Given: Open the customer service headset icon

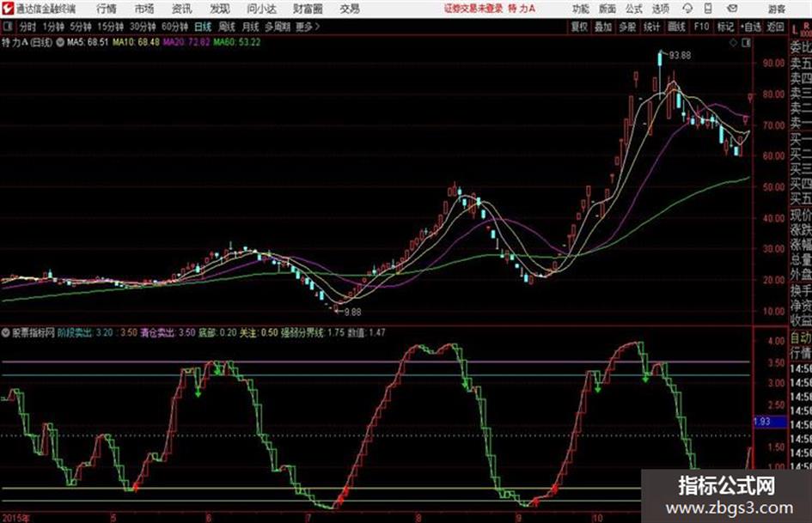Looking at the screenshot, I should click(687, 9).
